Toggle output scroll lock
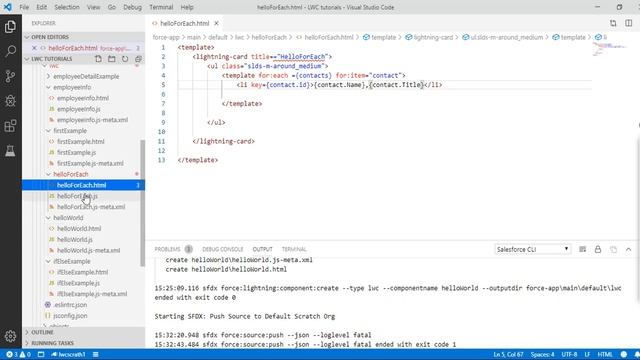 [x=598, y=249]
